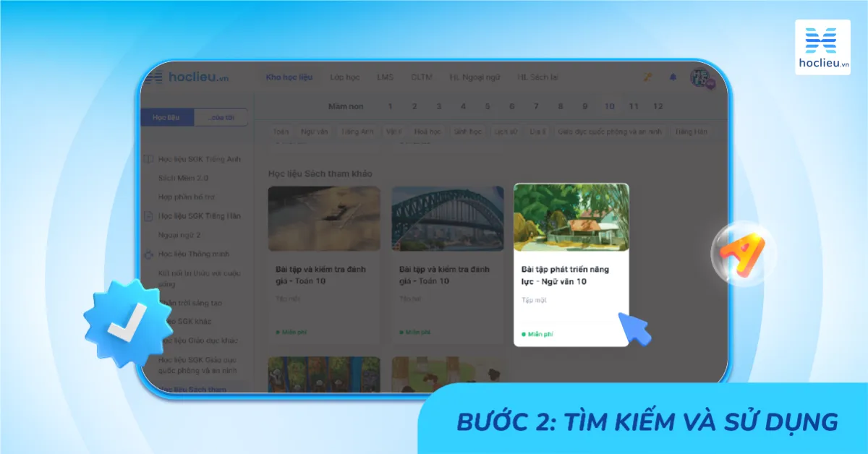Filter by the Tiếng Hàn subject chip
Screen dimensions: 868x454
point(691,132)
